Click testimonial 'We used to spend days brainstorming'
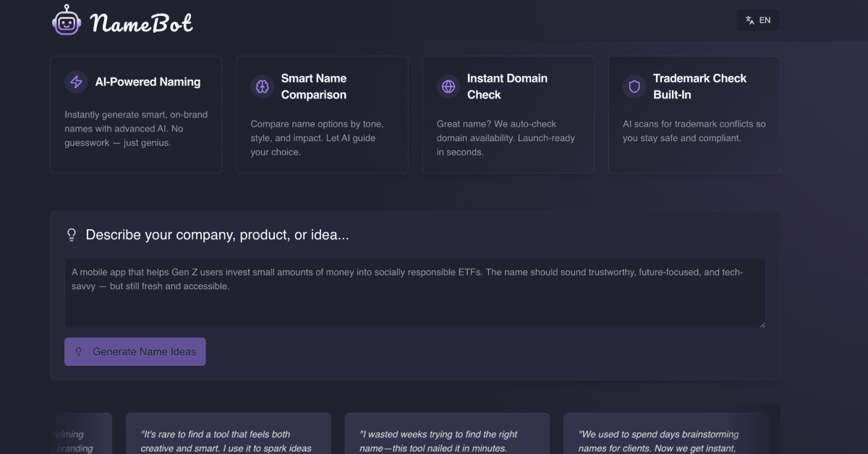Screen dimensions: 868x454 (x=665, y=434)
